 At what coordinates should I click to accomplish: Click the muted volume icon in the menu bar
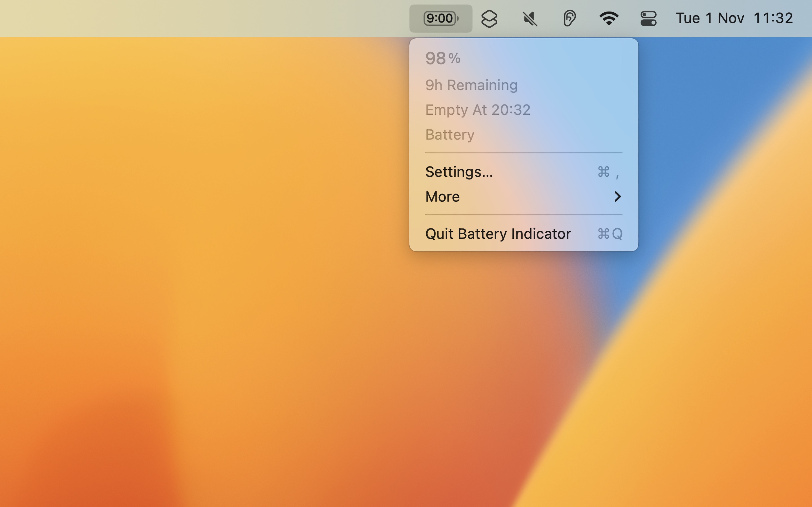[529, 18]
